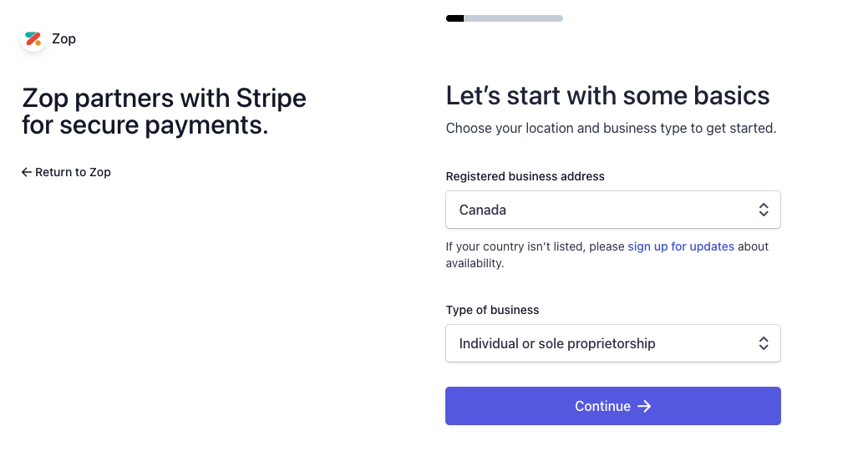
Task: Click the Zop logo icon
Action: pyautogui.click(x=33, y=38)
